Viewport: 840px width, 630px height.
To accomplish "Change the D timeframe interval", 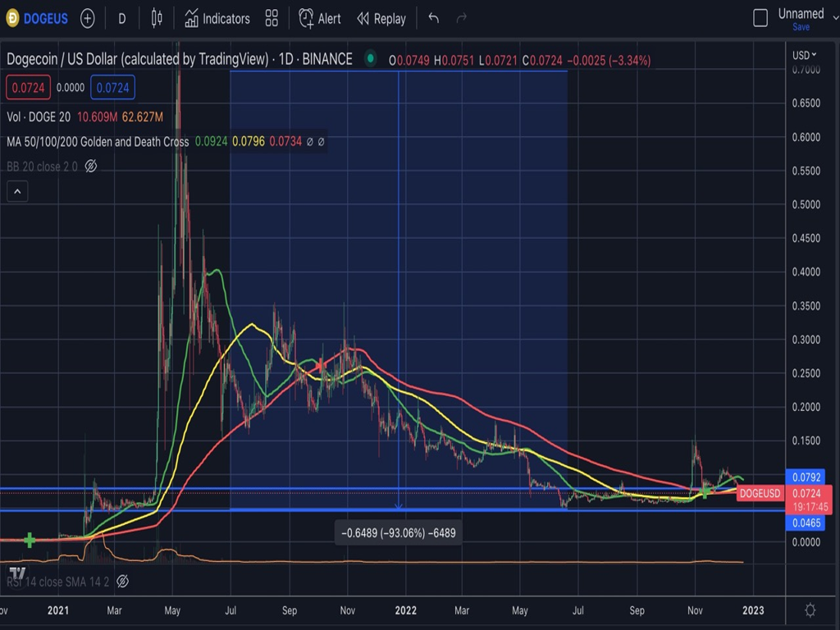I will [121, 18].
